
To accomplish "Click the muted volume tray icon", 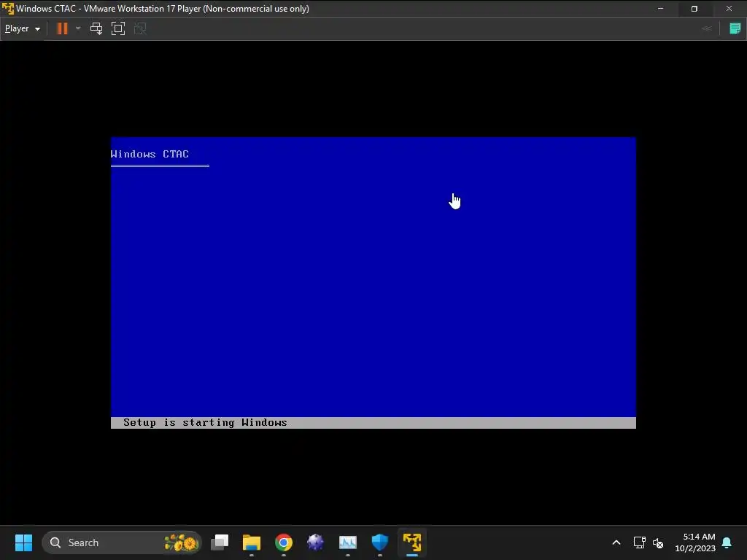I will (658, 542).
